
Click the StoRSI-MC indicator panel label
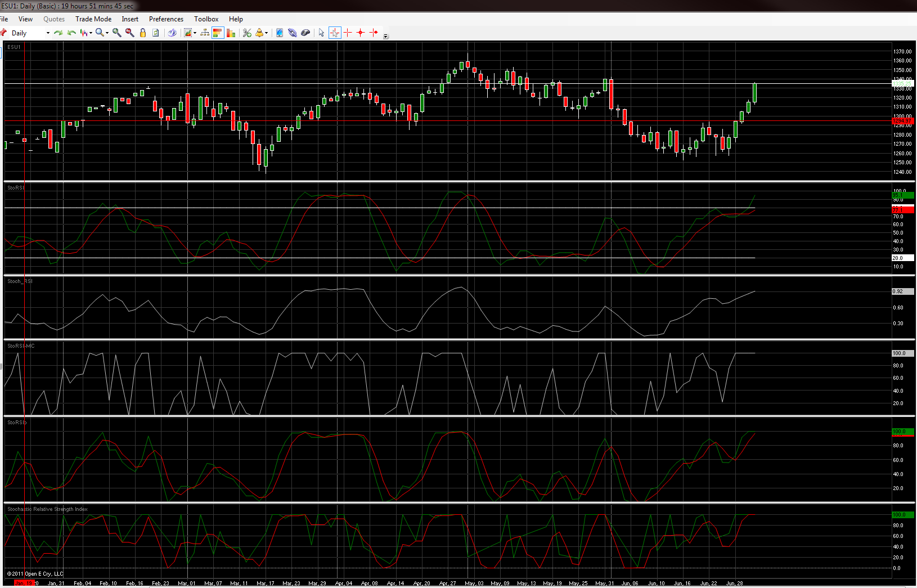point(21,346)
